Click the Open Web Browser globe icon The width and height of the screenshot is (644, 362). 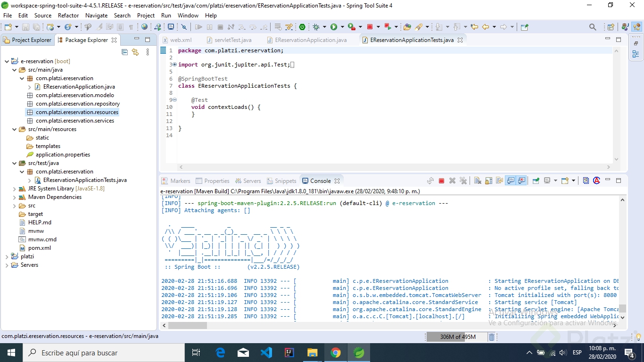pos(144,27)
